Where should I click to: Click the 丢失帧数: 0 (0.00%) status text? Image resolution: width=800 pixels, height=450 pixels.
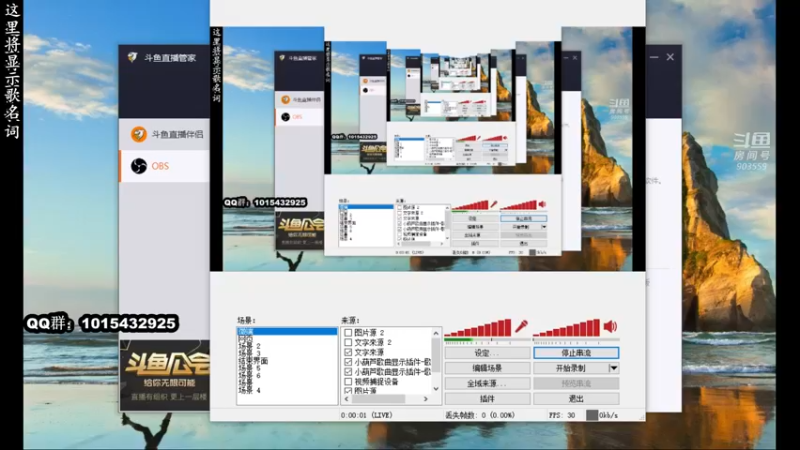pyautogui.click(x=480, y=415)
